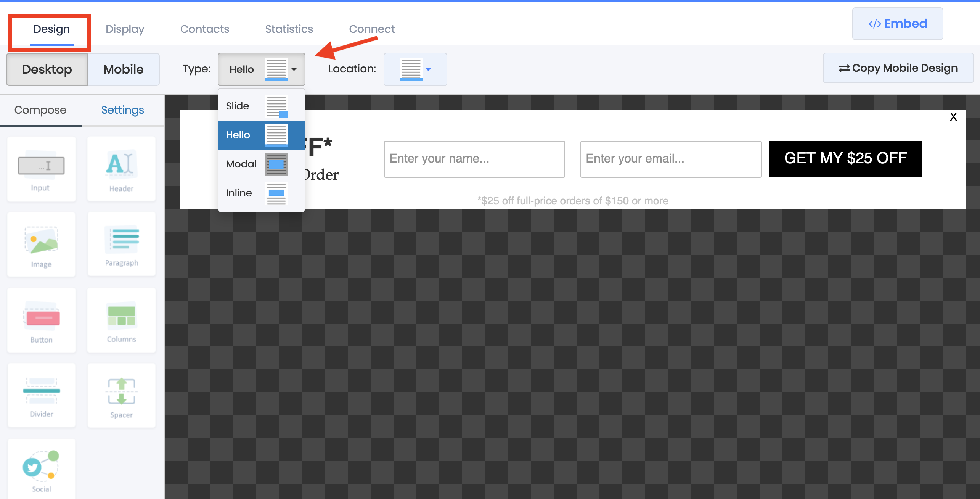
Task: Click the Embed button
Action: (897, 24)
